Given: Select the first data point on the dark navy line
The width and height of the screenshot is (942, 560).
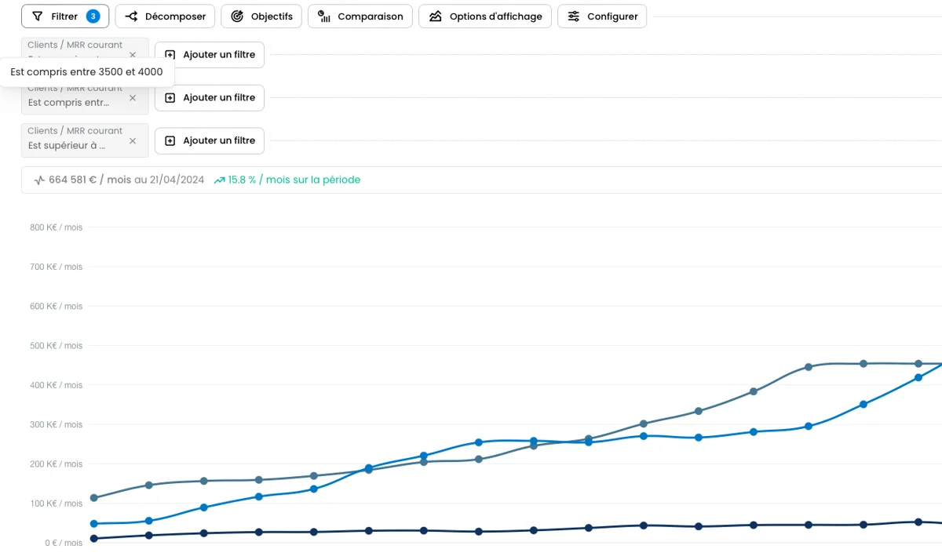Looking at the screenshot, I should click(x=94, y=539).
